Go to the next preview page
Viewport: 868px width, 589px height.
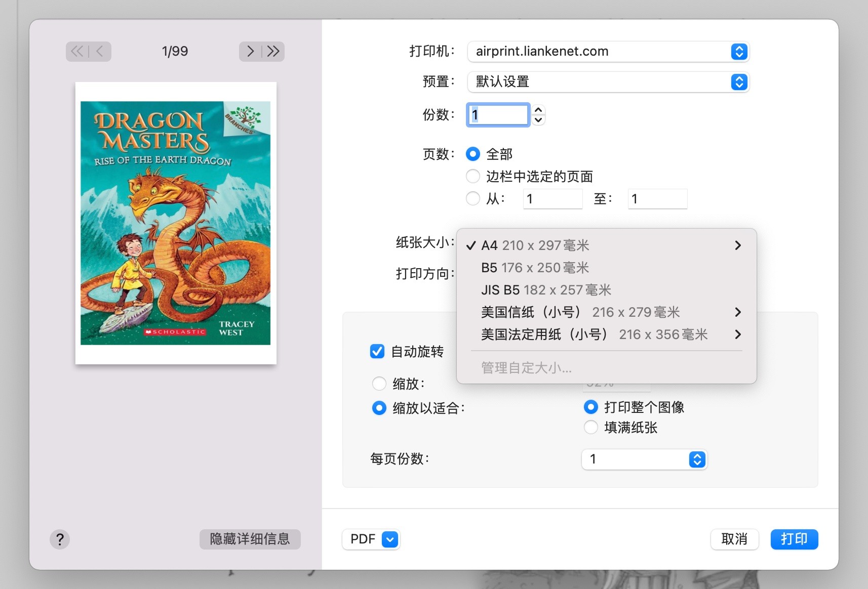pos(250,51)
